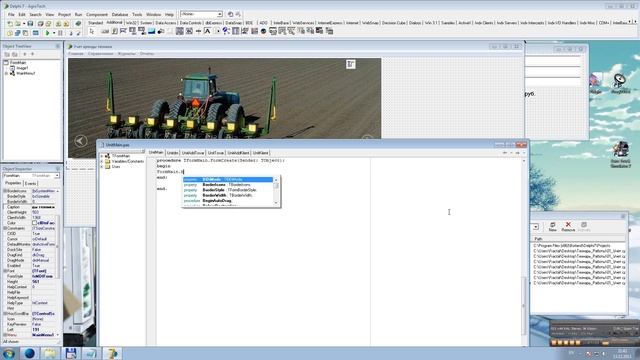Switch to the Standard palette tab
The width and height of the screenshot is (640, 360).
(x=96, y=23)
